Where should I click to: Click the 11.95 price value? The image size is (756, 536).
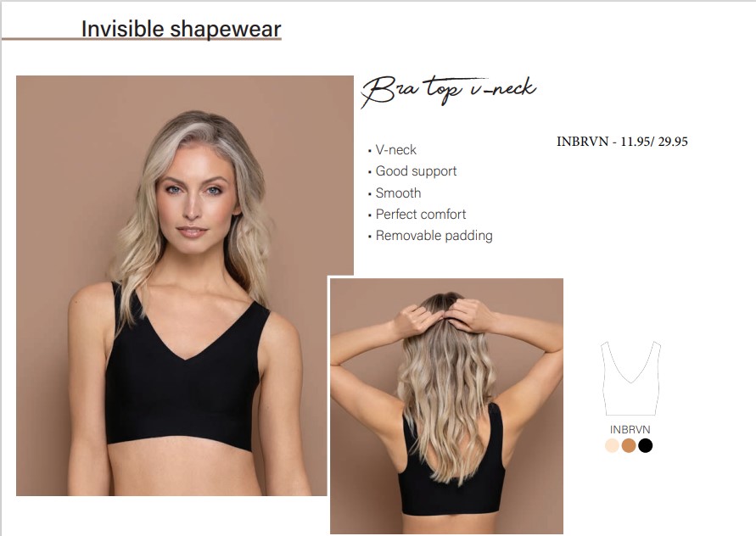(635, 142)
